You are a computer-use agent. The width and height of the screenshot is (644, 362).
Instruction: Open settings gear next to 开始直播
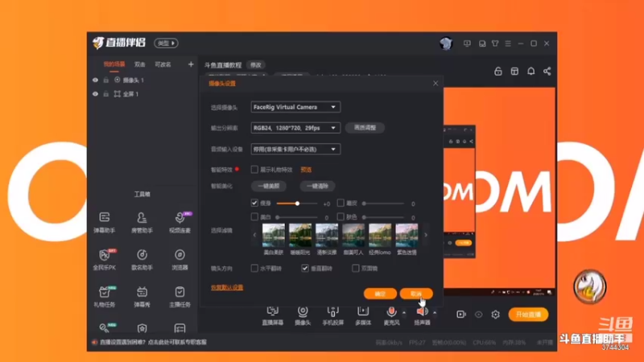click(495, 315)
